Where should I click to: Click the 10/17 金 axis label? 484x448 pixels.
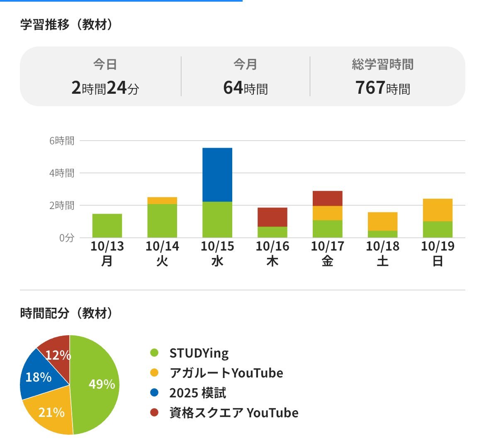pos(328,253)
